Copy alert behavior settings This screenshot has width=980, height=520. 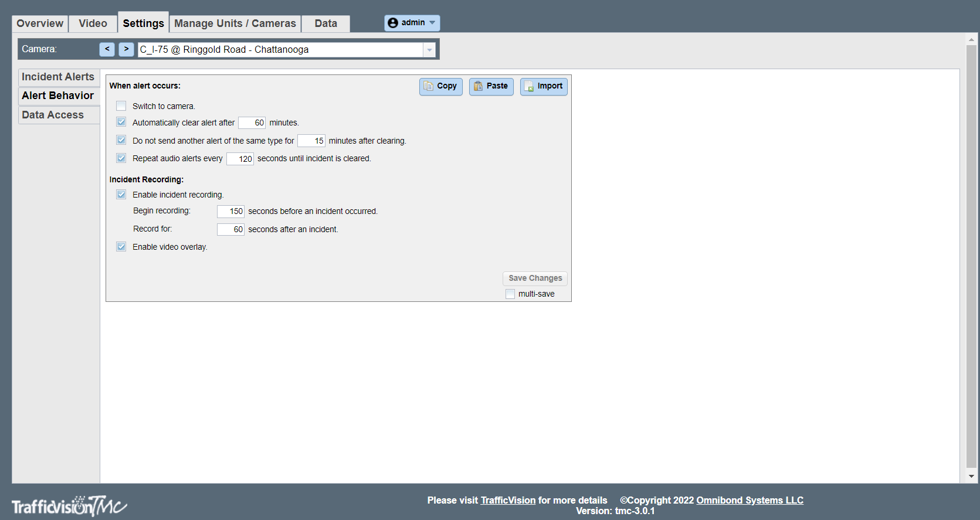[x=441, y=86]
